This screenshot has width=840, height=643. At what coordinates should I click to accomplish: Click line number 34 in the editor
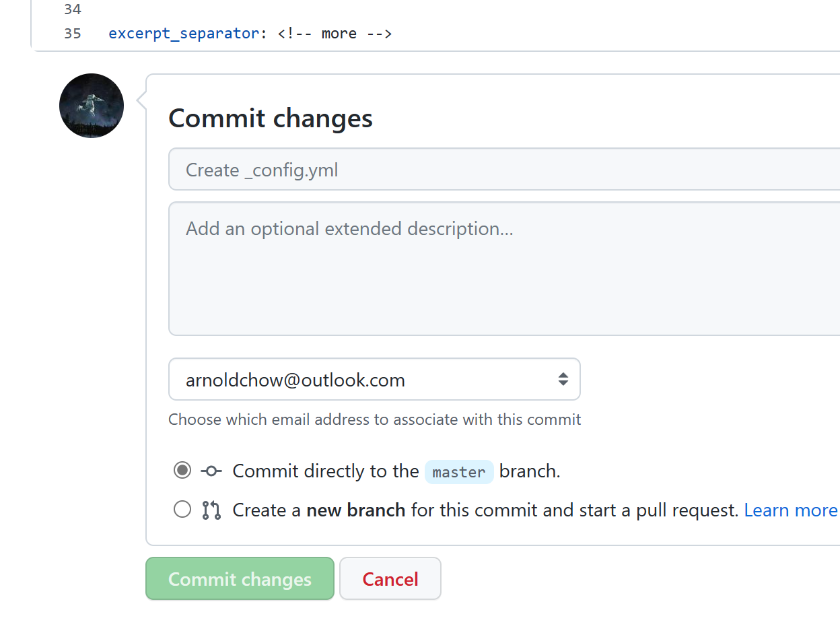pos(73,9)
